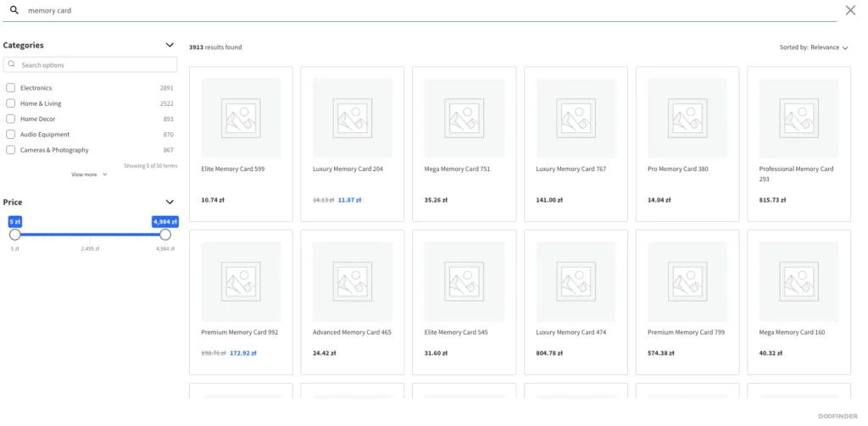Viewport: 868px width, 426px height.
Task: Click the Professional Memory Card 293 title
Action: (x=796, y=174)
